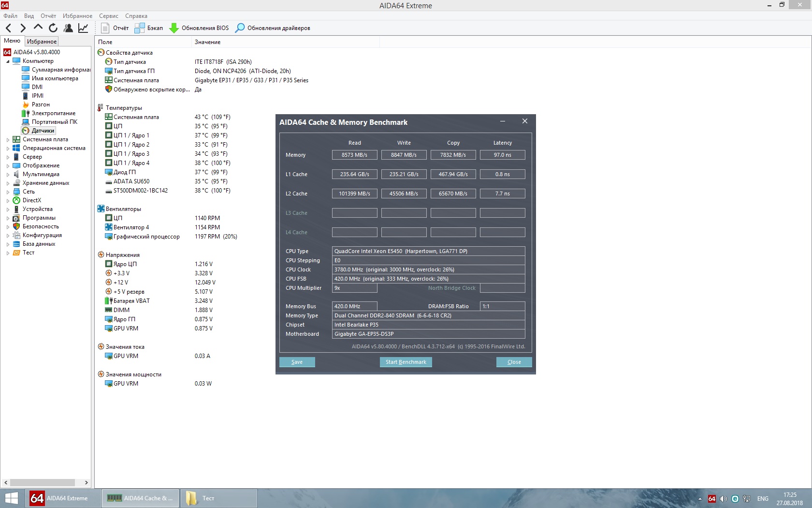
Task: Expand the Хранение данных tree node
Action: tap(8, 183)
